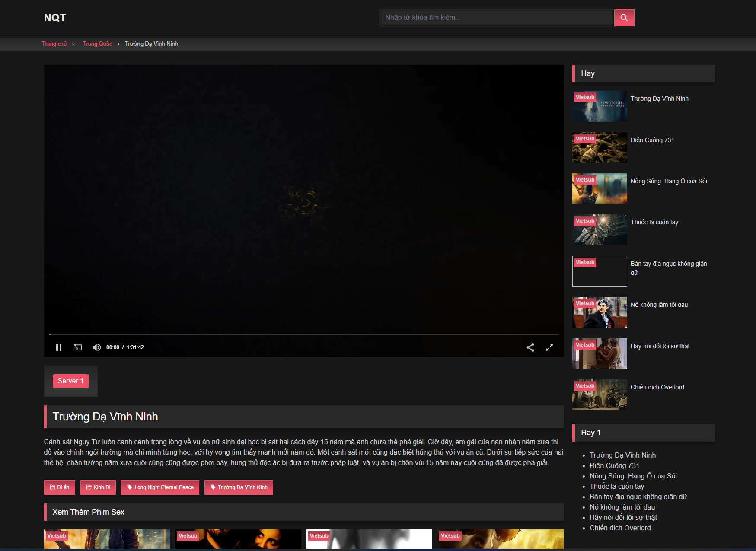Select the Long Night Eternal Peace tag
The width and height of the screenshot is (756, 551).
point(160,487)
